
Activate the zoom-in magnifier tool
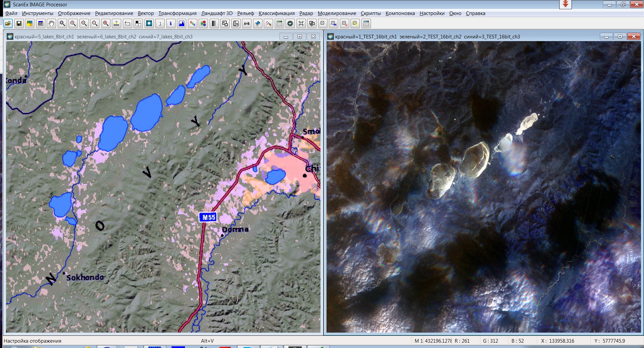tap(73, 23)
